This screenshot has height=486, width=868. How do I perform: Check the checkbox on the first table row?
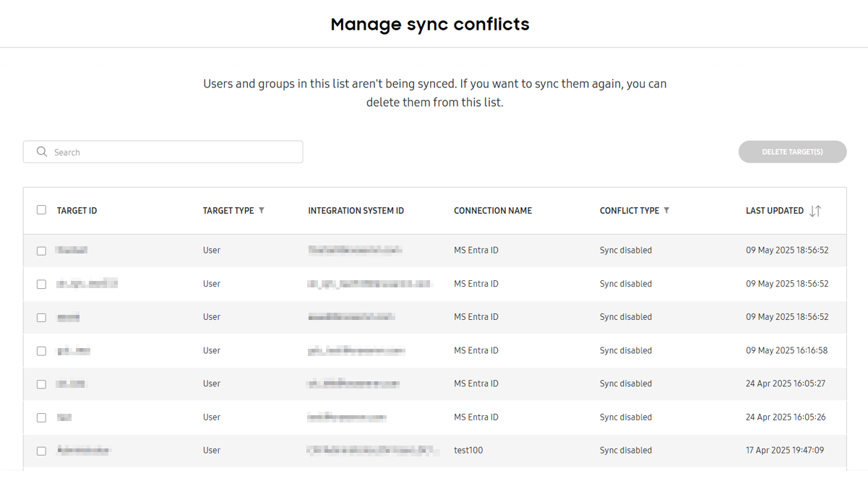tap(41, 250)
